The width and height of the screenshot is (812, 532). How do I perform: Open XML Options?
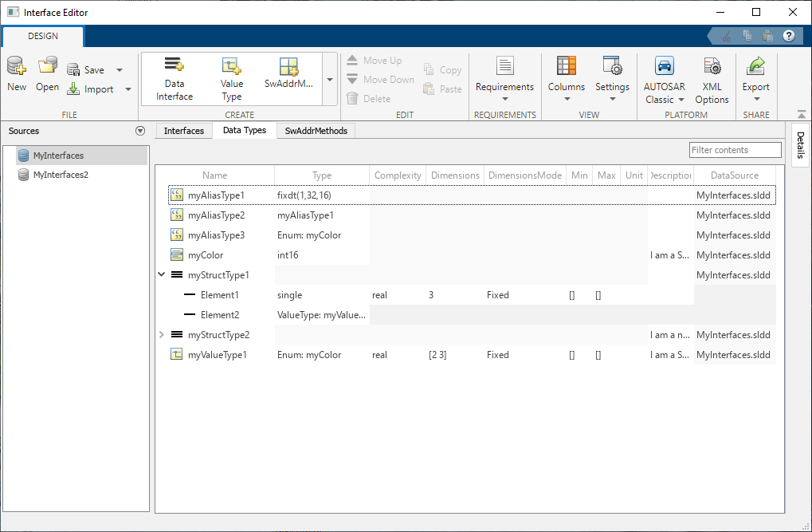(x=712, y=77)
